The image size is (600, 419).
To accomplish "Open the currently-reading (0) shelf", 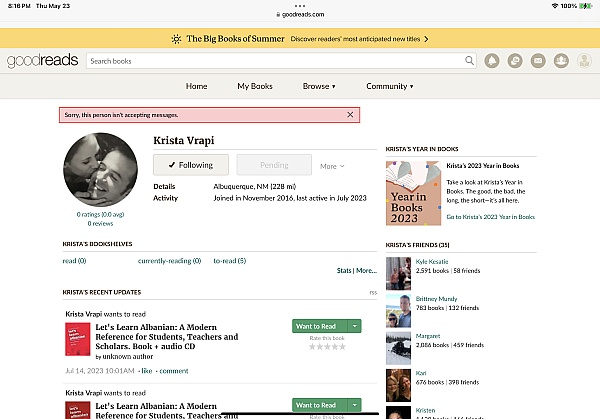I will (170, 261).
